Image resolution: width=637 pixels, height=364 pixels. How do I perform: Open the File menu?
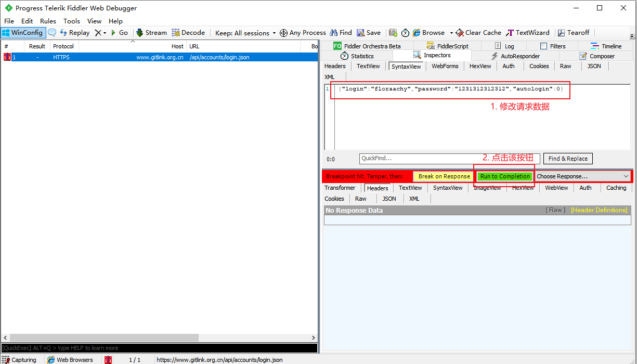(9, 21)
